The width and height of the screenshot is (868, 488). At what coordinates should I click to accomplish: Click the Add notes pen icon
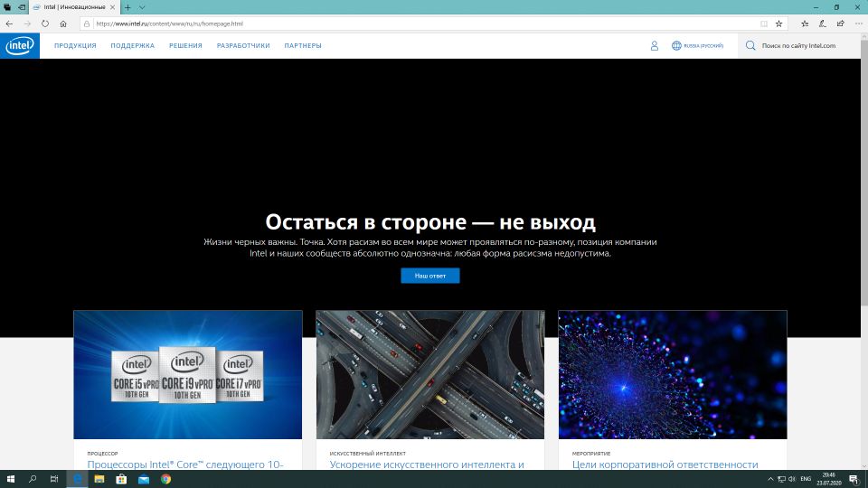pos(823,23)
